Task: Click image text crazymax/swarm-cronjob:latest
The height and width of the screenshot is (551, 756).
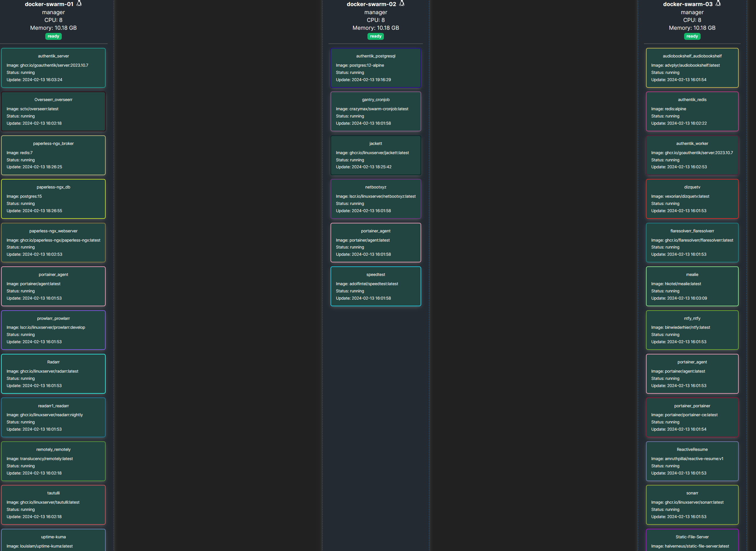Action: click(x=378, y=109)
